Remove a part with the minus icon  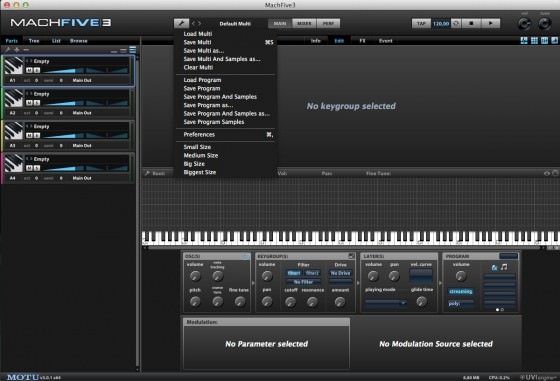[x=26, y=50]
